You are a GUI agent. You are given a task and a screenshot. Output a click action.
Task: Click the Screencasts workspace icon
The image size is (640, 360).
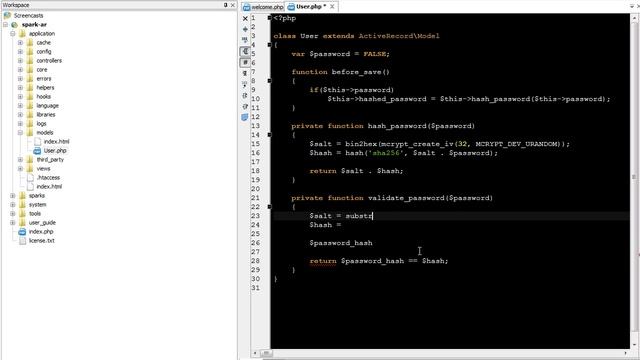7,16
